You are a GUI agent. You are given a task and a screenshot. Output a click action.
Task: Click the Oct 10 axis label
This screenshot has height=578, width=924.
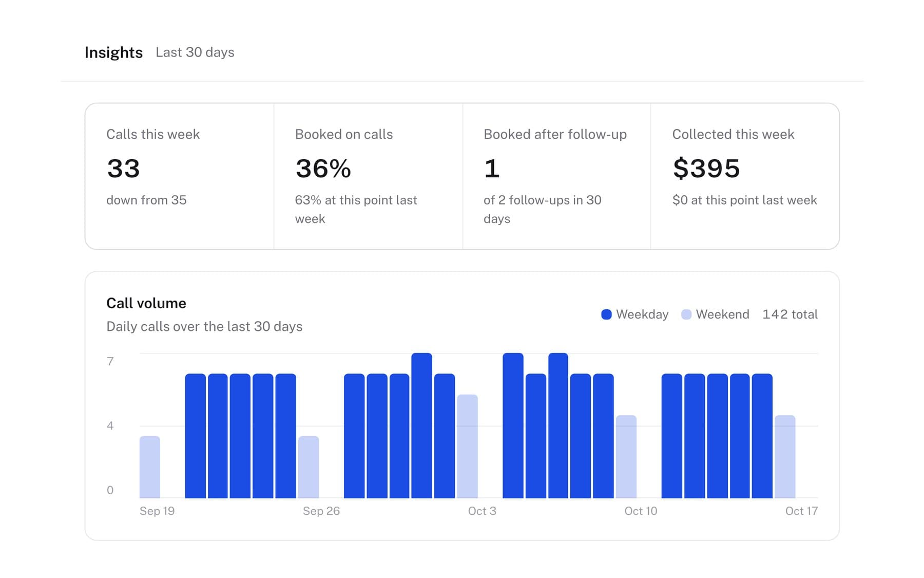tap(641, 511)
